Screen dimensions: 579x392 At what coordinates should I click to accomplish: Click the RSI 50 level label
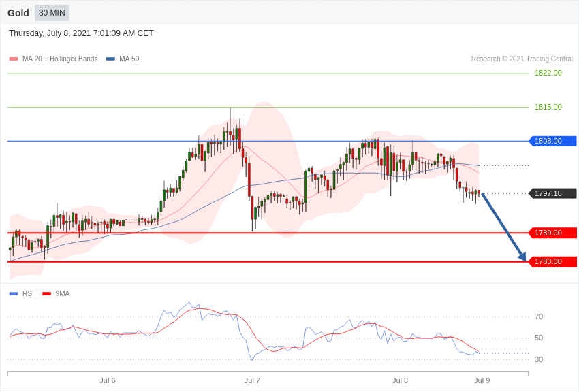539,338
